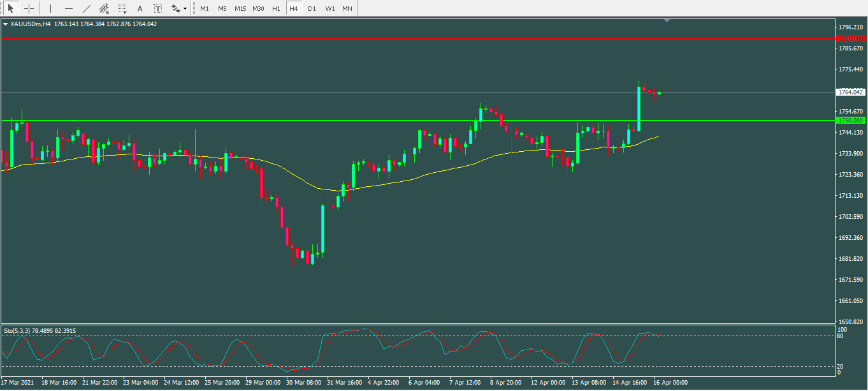Select the green 1750.000 horizontal line label
Screen dimensions: 868x391
[850, 120]
